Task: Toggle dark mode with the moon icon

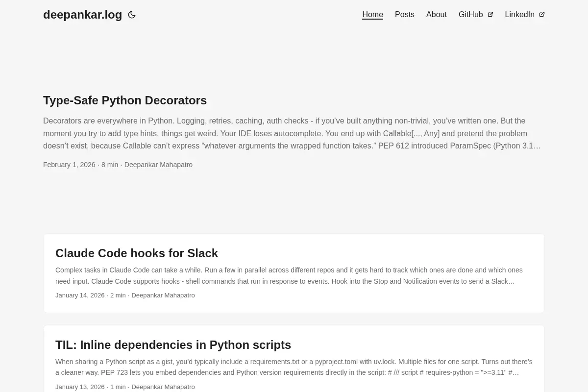Action: [x=132, y=15]
